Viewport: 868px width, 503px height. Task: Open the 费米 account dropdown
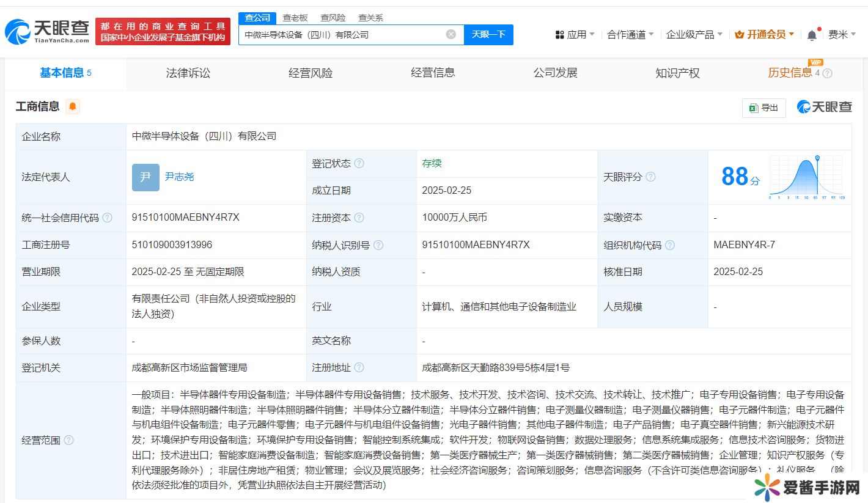point(846,35)
